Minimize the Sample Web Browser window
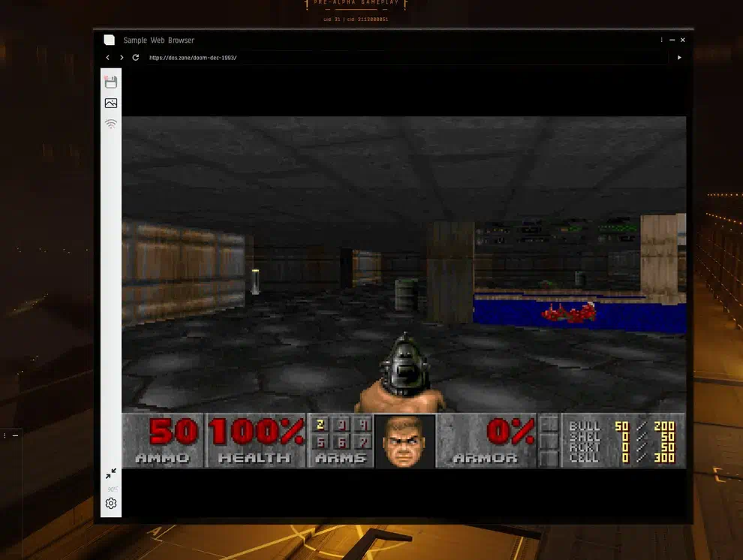The width and height of the screenshot is (743, 560). [x=672, y=40]
